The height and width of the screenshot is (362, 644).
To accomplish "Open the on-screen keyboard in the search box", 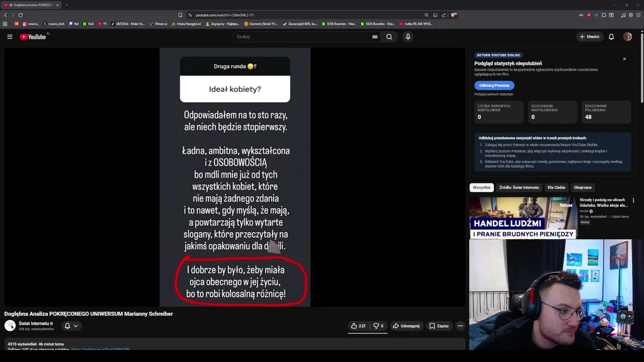I will click(x=375, y=37).
